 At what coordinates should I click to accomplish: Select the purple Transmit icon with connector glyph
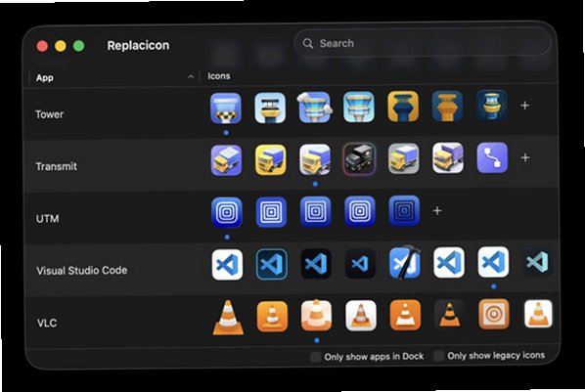click(492, 157)
